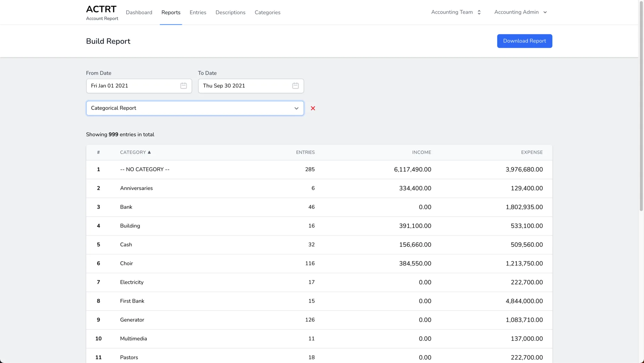Select the Building category row
The image size is (644, 363).
click(319, 226)
